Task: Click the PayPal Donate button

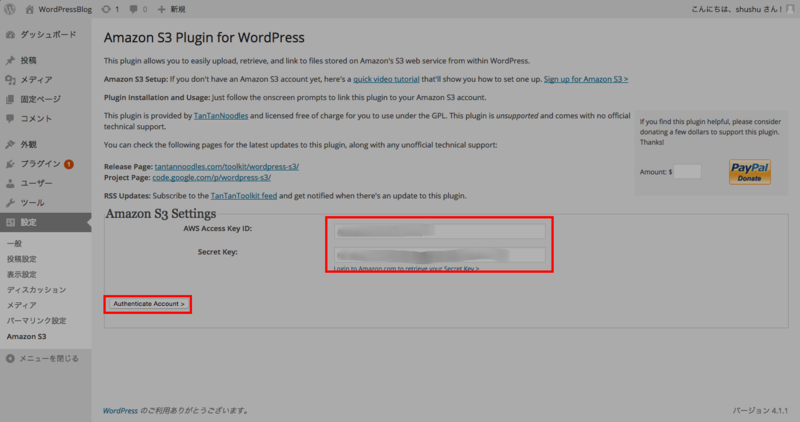Action: pos(749,172)
